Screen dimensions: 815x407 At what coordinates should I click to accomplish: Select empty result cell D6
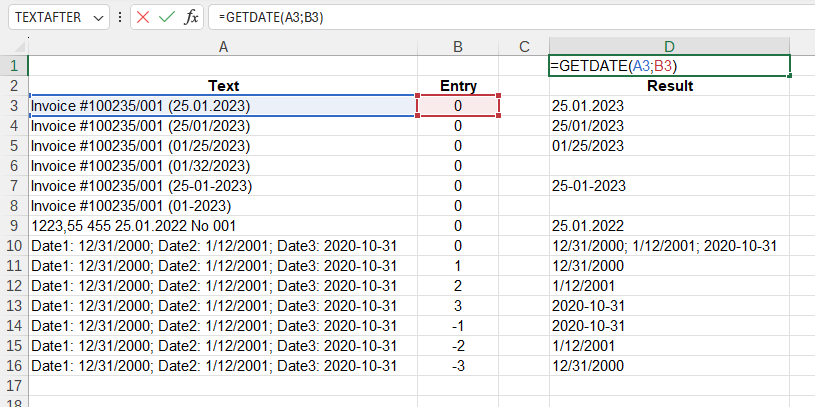tap(669, 166)
